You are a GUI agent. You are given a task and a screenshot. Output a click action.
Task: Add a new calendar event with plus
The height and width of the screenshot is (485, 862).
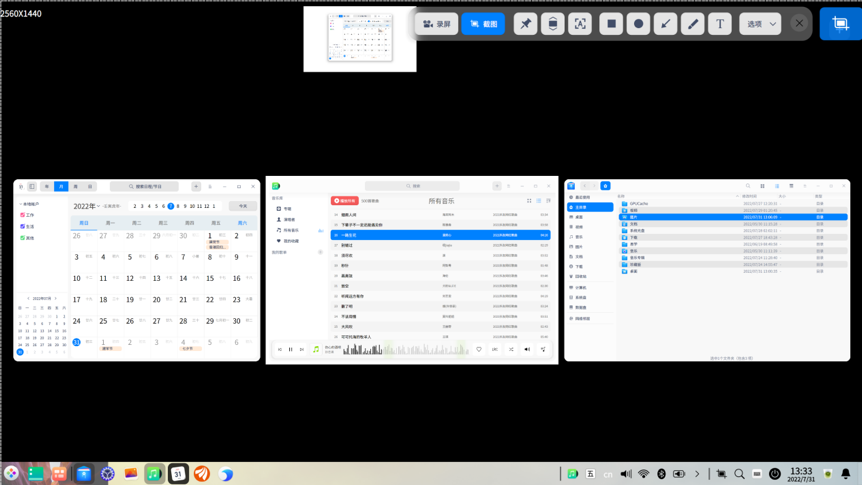[196, 186]
